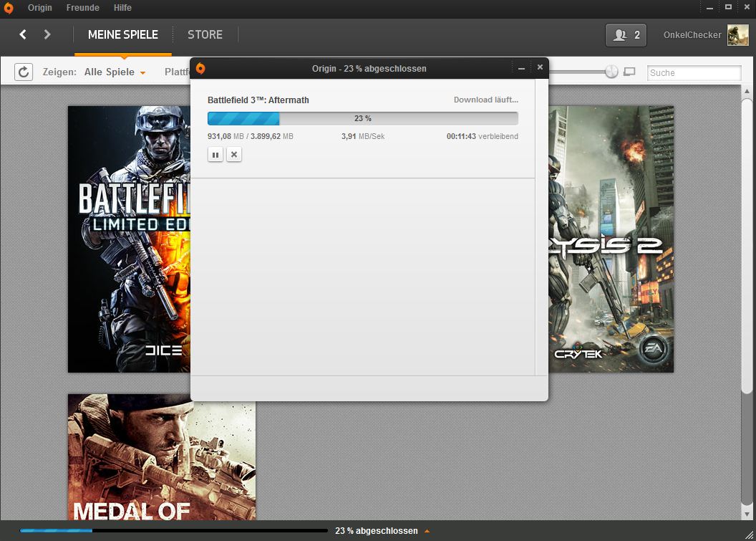Expand the Alle Spiele filter dropdown

pos(115,72)
